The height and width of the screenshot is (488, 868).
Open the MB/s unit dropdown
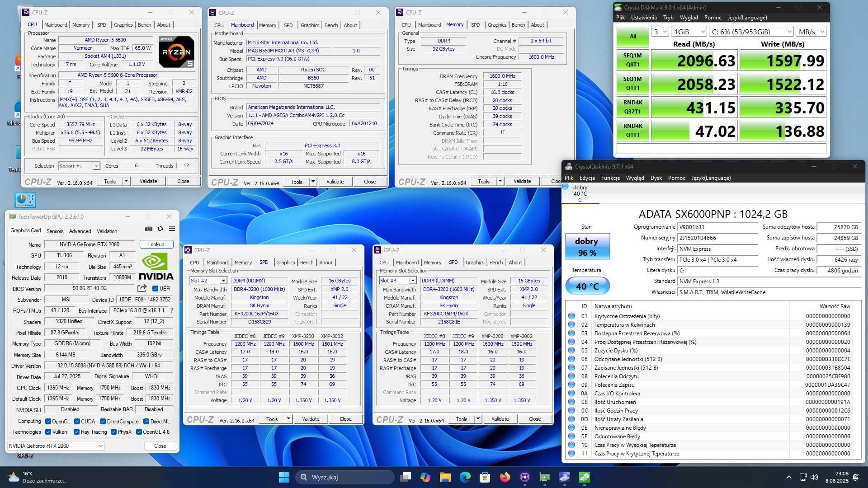tap(811, 32)
